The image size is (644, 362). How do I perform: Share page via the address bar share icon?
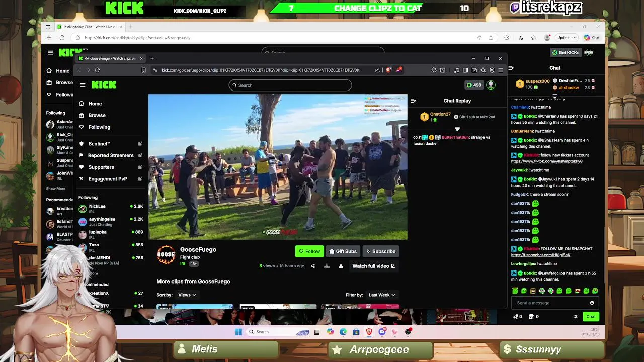coord(377,70)
